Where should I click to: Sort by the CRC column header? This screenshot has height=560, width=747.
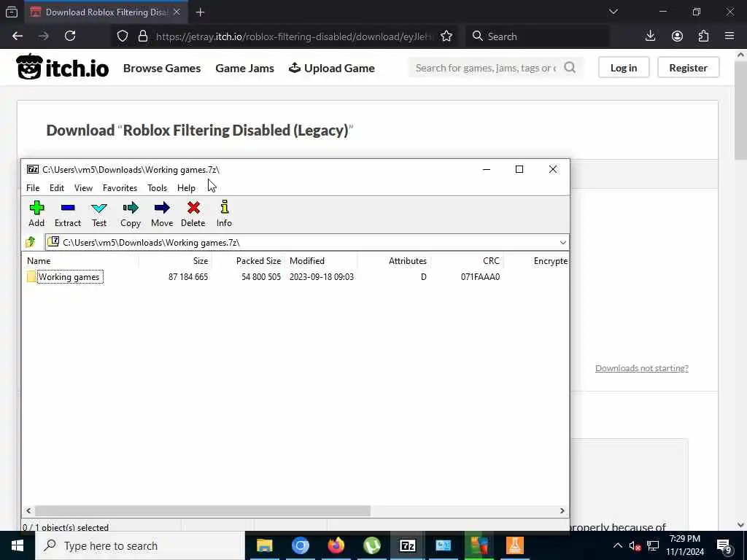(x=491, y=261)
